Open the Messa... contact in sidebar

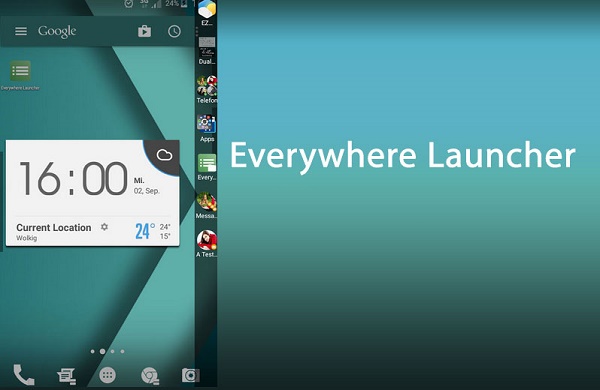pyautogui.click(x=207, y=206)
